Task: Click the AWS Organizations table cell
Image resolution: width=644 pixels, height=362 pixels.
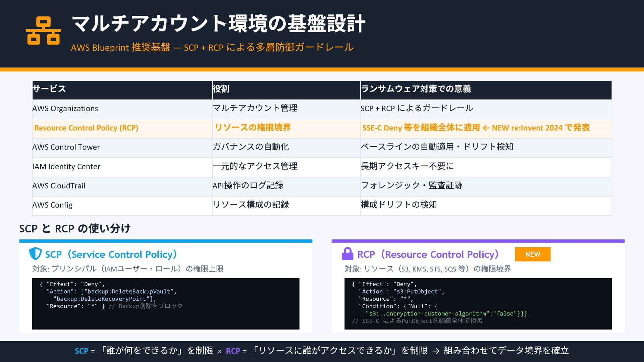Action: 122,109
